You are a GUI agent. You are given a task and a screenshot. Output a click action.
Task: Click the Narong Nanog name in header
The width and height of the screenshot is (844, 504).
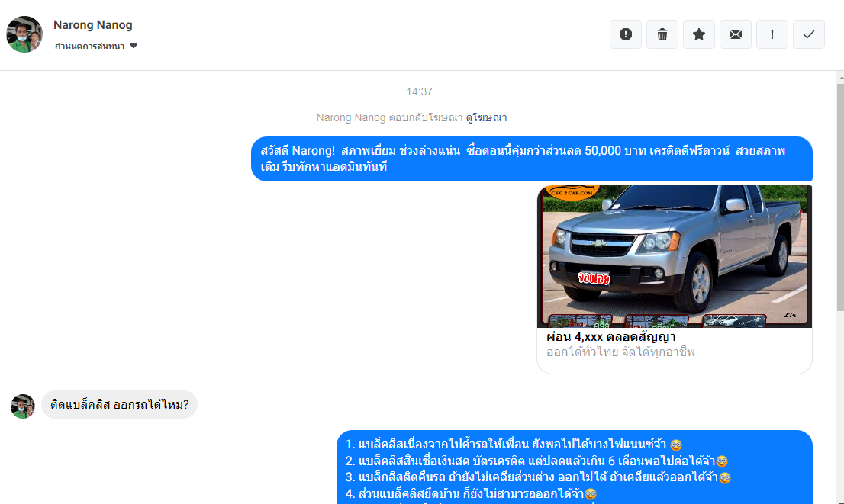tap(92, 24)
